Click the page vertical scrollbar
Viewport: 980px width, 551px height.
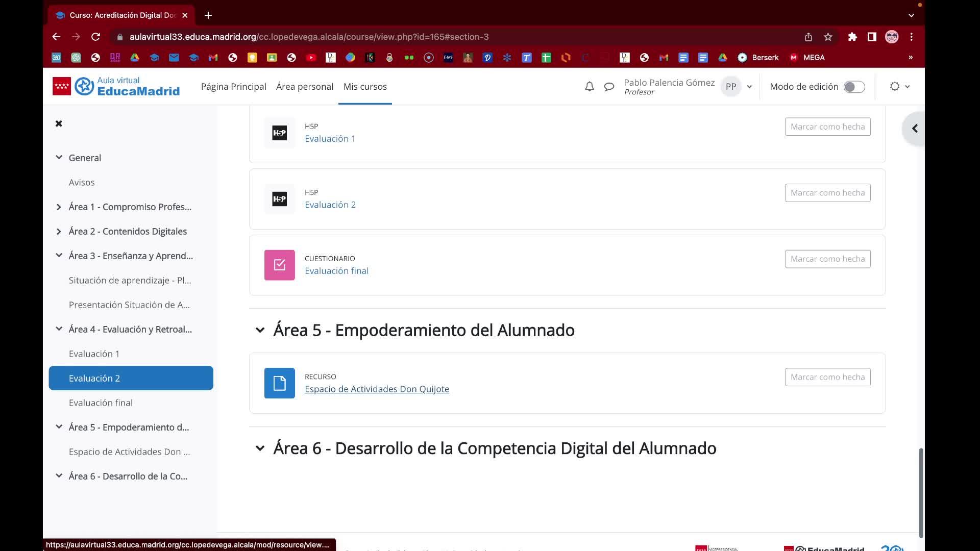pyautogui.click(x=921, y=492)
